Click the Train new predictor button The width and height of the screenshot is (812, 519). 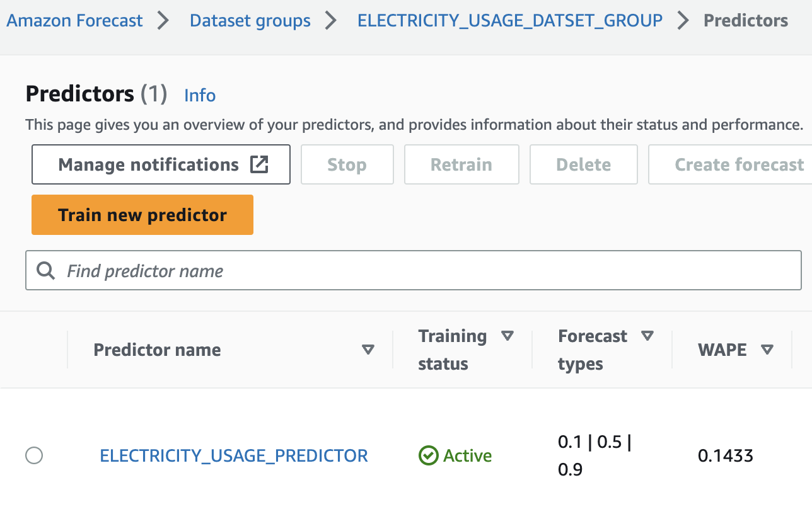142,214
